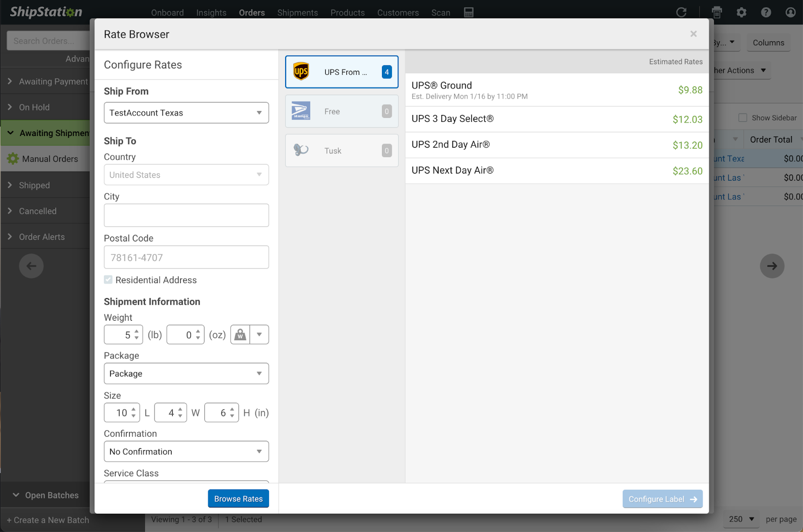
Task: Expand the Awaiting Payment section
Action: coord(45,81)
